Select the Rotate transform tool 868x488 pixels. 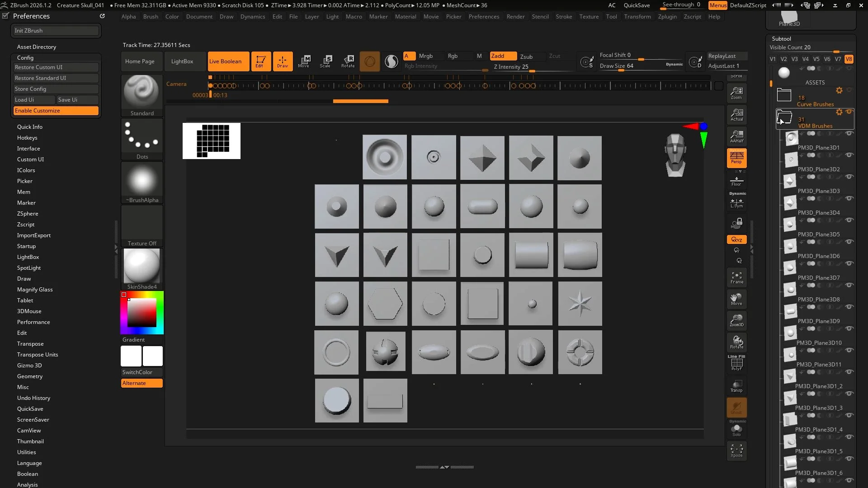coord(348,61)
